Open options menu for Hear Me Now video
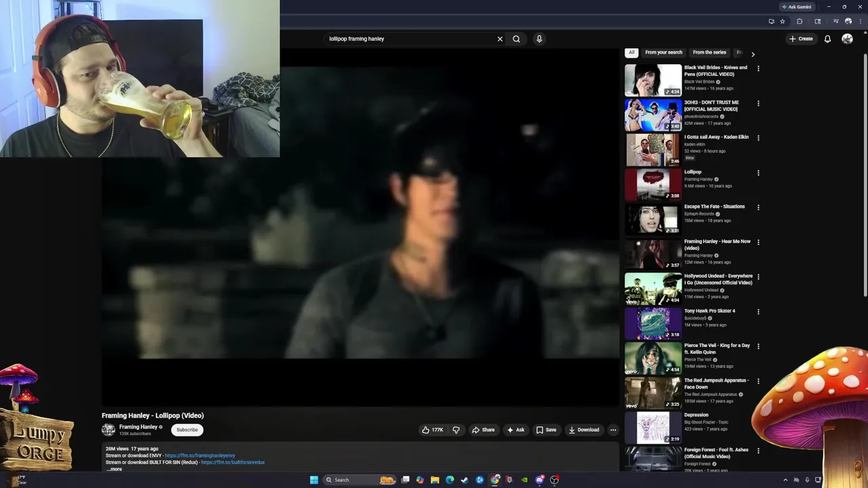 758,242
